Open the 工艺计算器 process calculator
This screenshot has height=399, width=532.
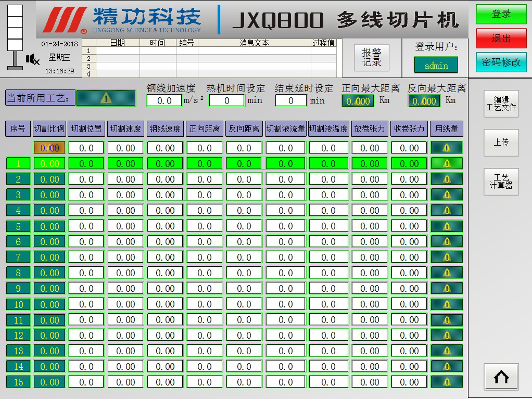pos(501,182)
